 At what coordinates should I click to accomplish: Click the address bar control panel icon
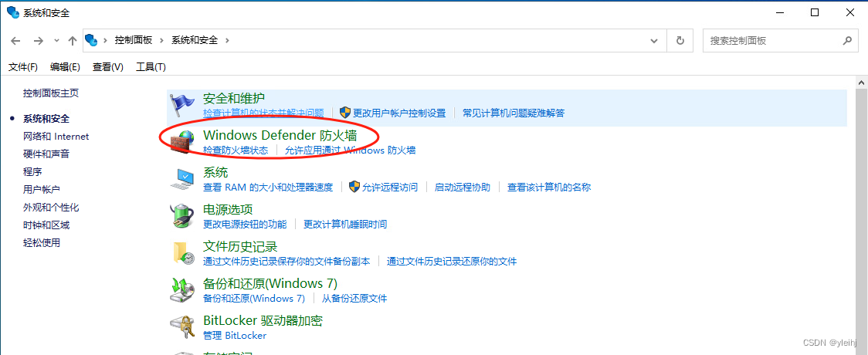(x=91, y=40)
